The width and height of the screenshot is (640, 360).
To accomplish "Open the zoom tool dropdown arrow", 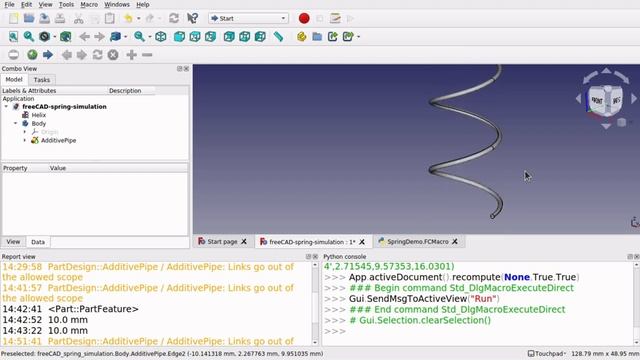I will point(150,37).
